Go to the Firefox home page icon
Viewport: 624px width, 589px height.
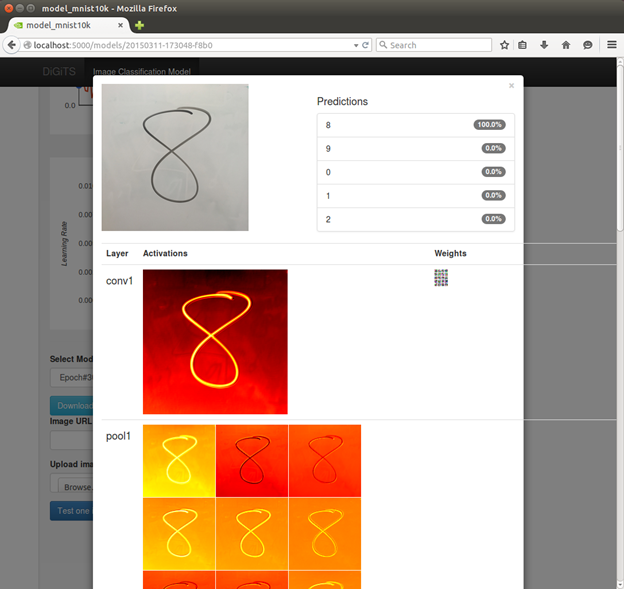click(x=566, y=45)
